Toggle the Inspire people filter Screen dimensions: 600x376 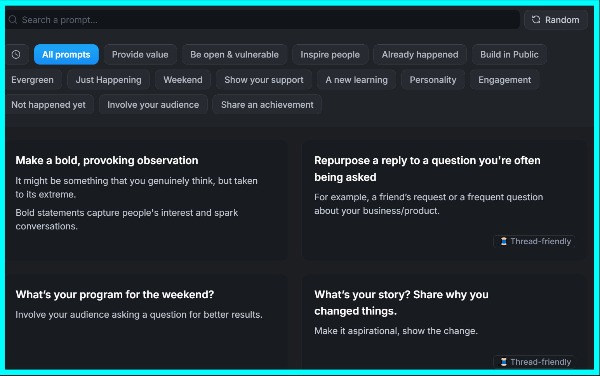pos(330,55)
